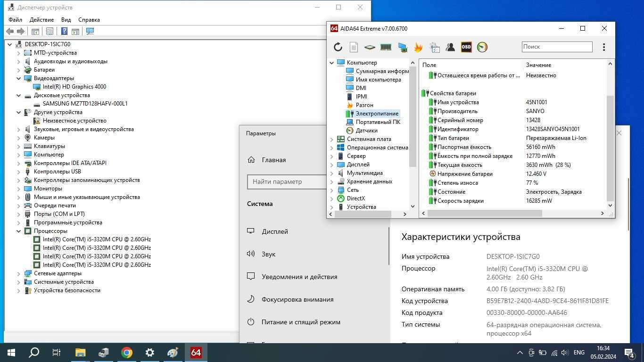This screenshot has height=362, width=644.
Task: Click the Forward arrow in Device Manager toolbar
Action: click(20, 31)
